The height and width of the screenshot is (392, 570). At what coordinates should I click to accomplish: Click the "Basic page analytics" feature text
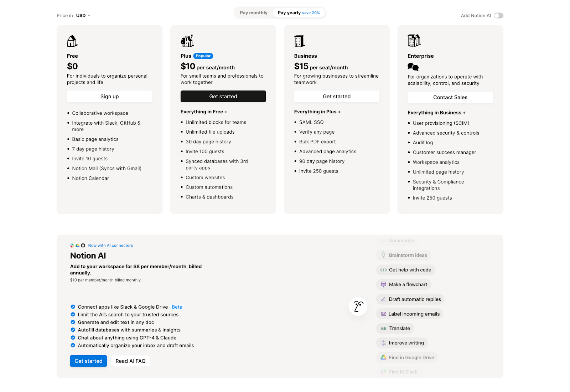(x=95, y=139)
